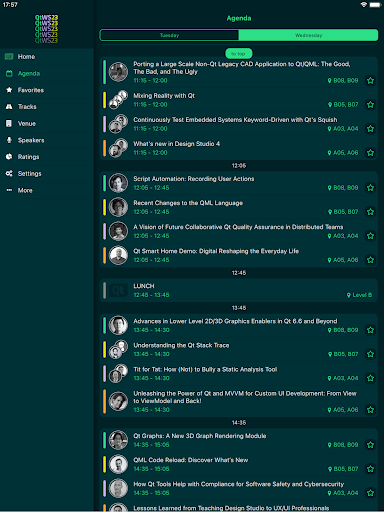Image resolution: width=384 pixels, height=512 pixels.
Task: Go to Tracks in the sidebar
Action: click(x=47, y=107)
